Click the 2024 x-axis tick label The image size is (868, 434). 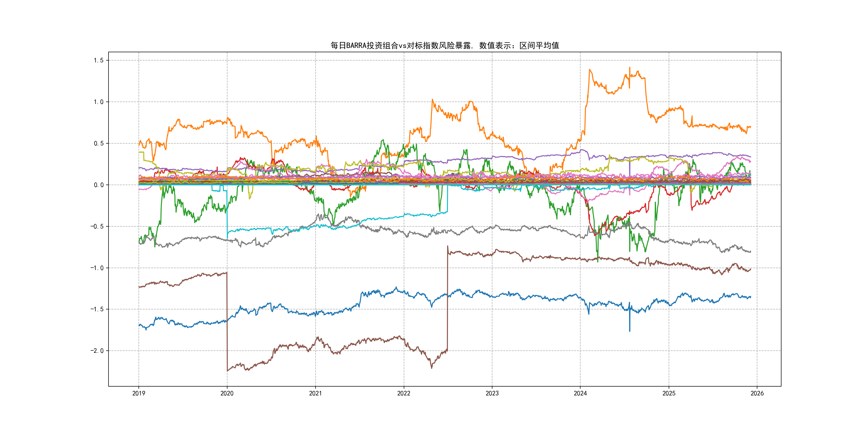(x=580, y=393)
